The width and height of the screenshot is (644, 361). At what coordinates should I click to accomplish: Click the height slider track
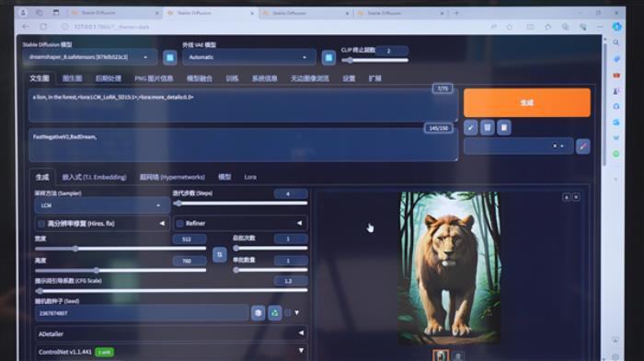[x=121, y=270]
